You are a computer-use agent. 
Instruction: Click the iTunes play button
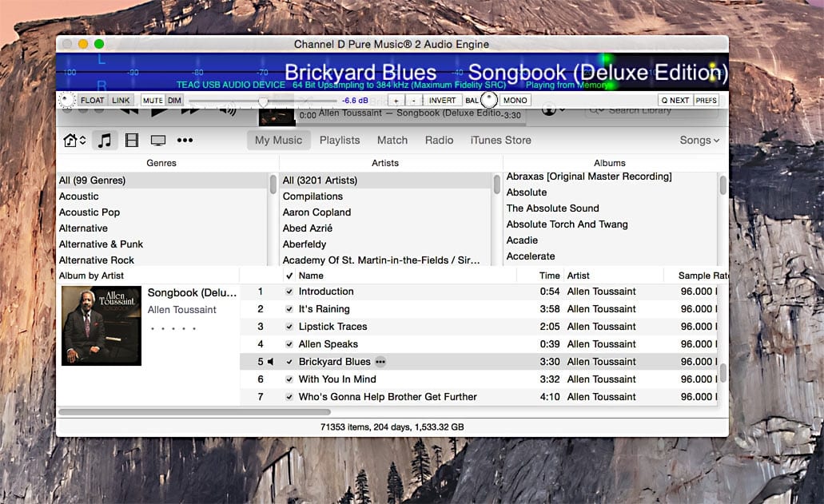point(159,111)
